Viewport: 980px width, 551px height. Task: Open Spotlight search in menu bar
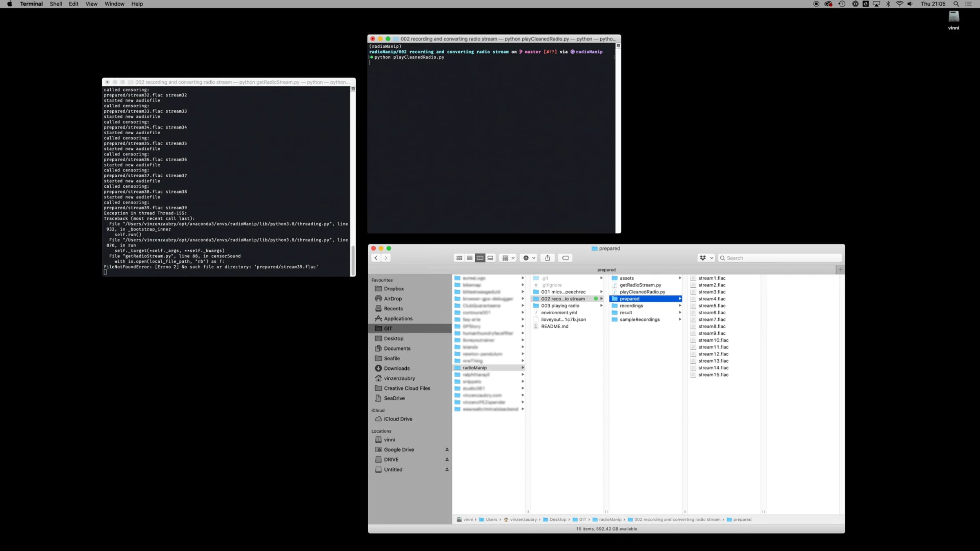(x=956, y=4)
